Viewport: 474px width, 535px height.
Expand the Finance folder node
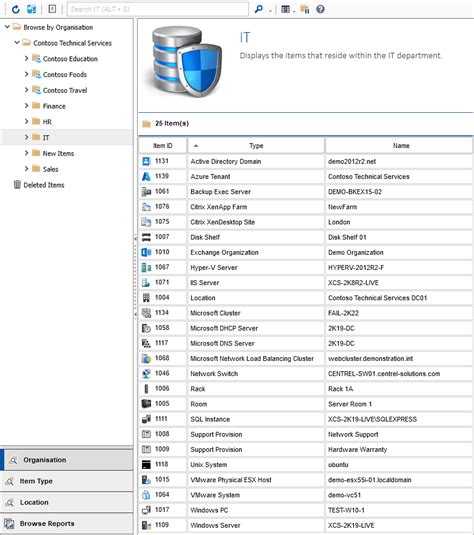point(26,106)
